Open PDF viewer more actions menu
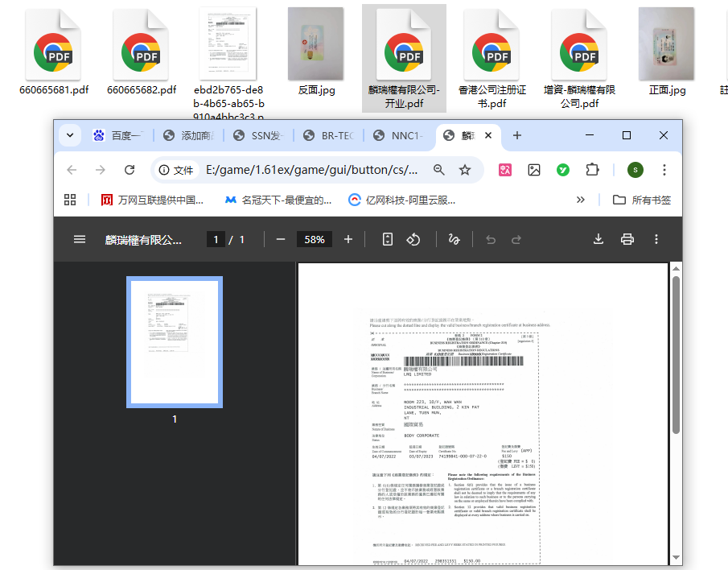This screenshot has width=728, height=570. (656, 239)
